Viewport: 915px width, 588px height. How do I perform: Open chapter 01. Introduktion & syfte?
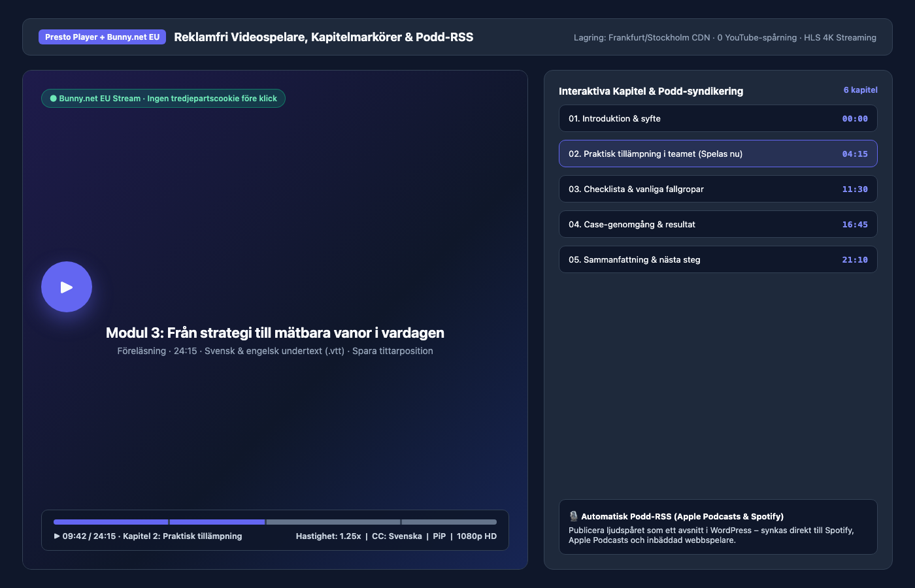[718, 119]
